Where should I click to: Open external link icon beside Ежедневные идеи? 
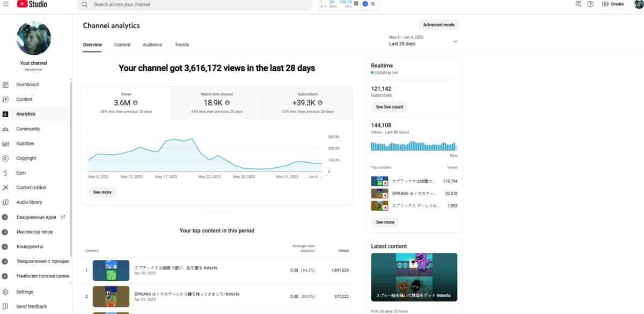pos(63,217)
